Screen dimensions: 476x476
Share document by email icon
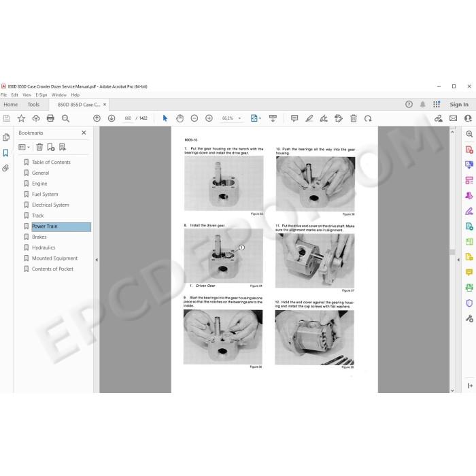tap(454, 118)
